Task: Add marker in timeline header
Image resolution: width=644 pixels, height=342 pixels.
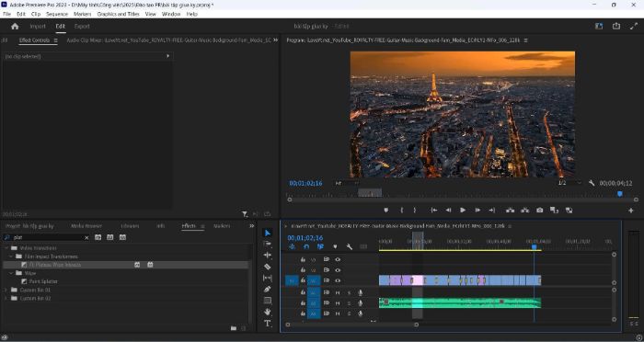Action: [335, 246]
